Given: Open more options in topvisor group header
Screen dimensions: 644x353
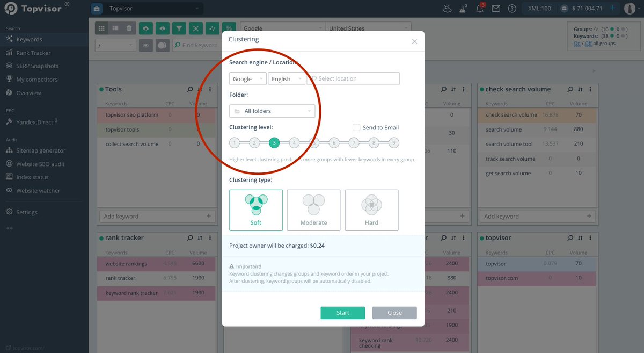Looking at the screenshot, I should (590, 237).
